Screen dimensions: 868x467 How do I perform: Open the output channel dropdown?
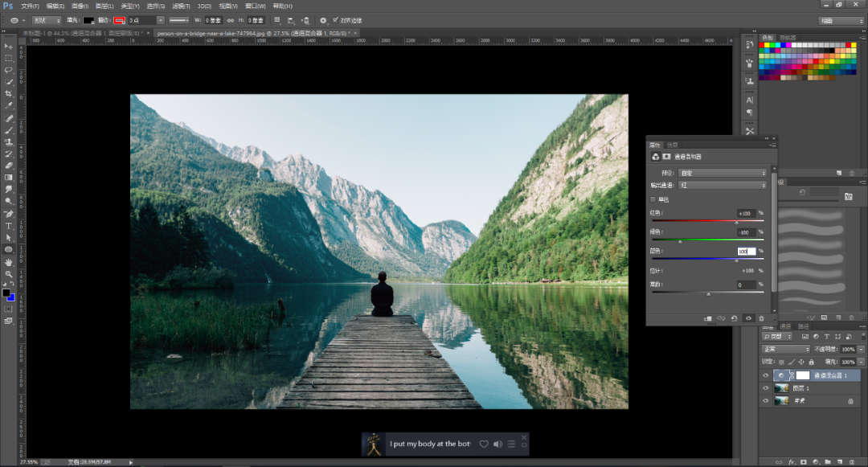coord(723,186)
